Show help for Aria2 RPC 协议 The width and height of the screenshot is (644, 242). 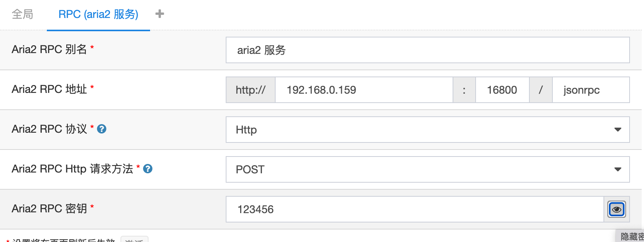tap(102, 129)
